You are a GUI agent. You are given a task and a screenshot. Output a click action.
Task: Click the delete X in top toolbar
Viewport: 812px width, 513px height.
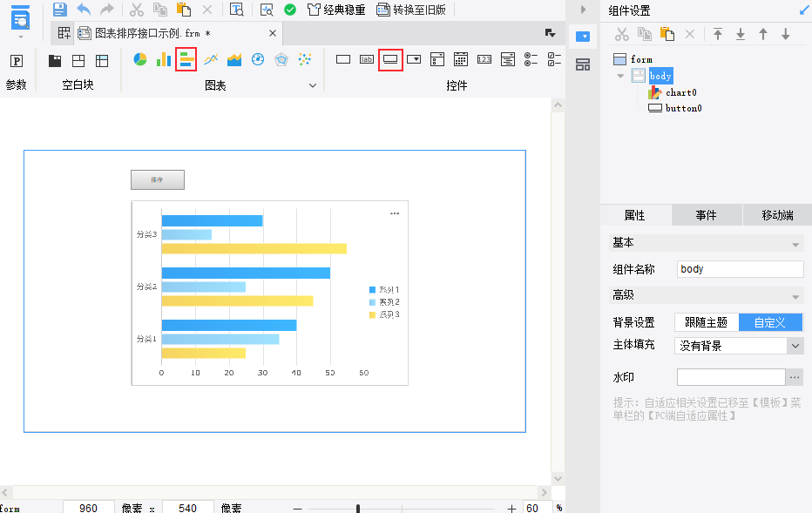coord(207,10)
